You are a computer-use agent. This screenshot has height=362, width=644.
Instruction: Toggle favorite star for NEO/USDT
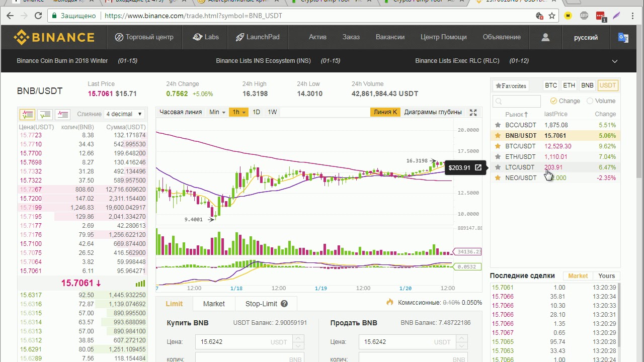[498, 178]
